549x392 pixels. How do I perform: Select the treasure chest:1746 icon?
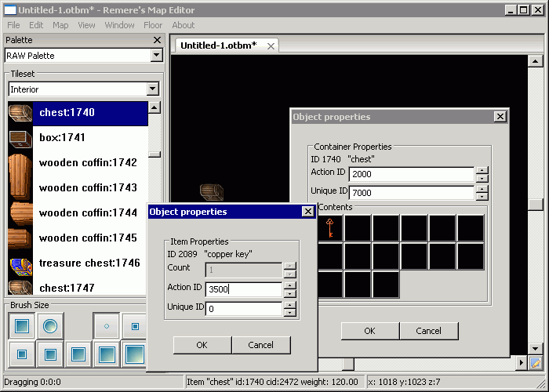pos(20,267)
